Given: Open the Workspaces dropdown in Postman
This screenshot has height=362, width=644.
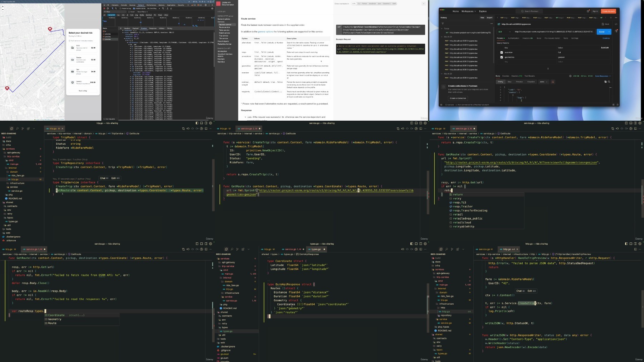Looking at the screenshot, I should 468,11.
